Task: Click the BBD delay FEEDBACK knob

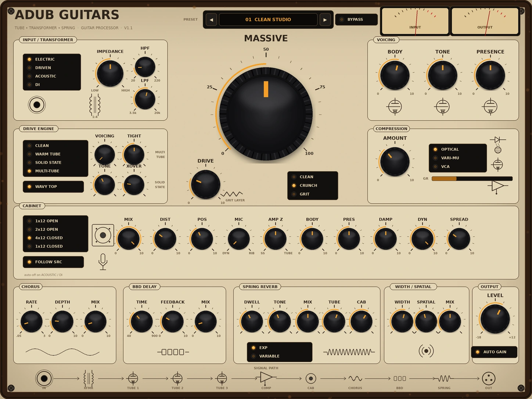Action: point(172,321)
